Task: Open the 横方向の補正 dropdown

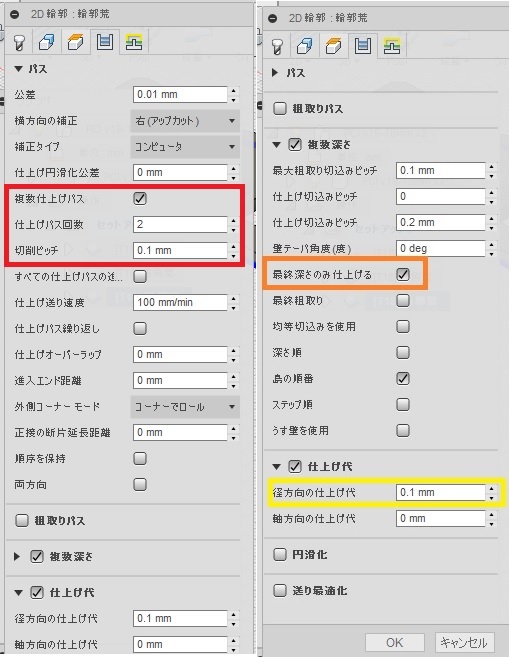Action: 185,121
